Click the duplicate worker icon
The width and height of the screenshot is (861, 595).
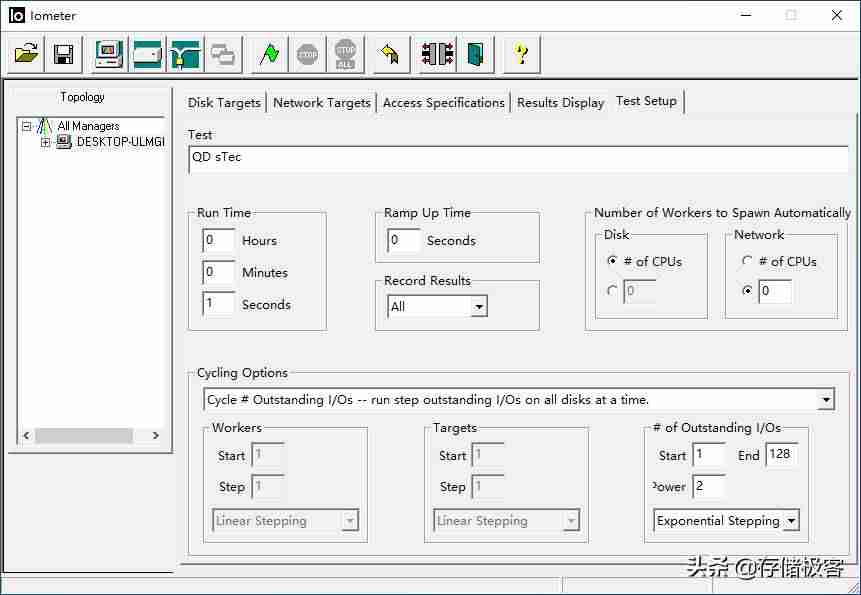tap(223, 54)
